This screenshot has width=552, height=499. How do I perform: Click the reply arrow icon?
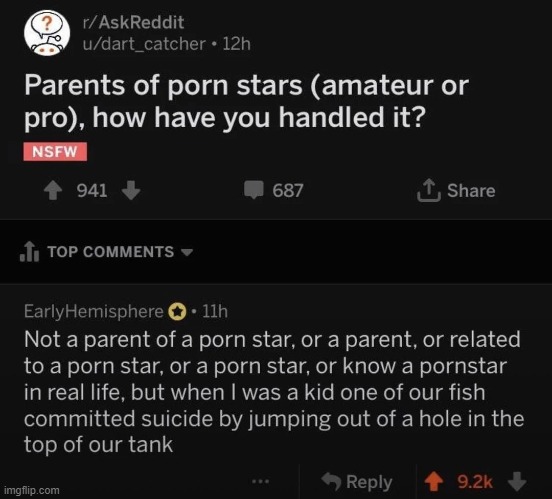point(331,481)
